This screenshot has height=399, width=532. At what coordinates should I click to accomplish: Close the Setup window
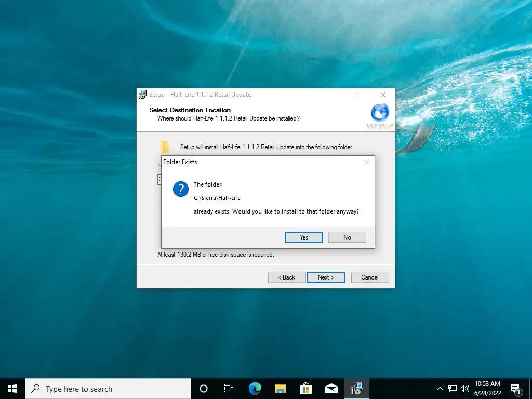[x=383, y=95]
